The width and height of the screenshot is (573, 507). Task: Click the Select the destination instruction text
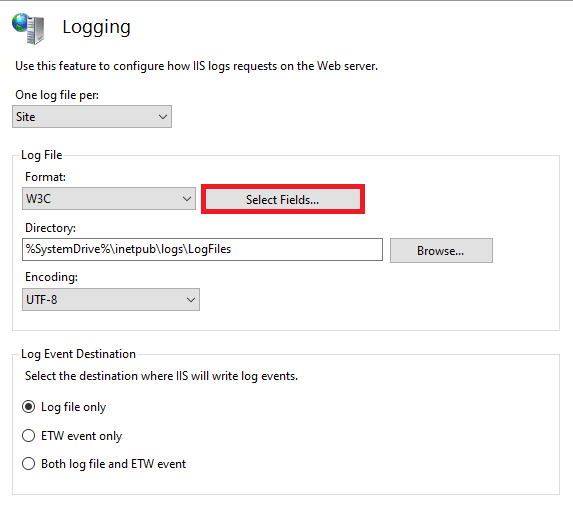pyautogui.click(x=162, y=376)
